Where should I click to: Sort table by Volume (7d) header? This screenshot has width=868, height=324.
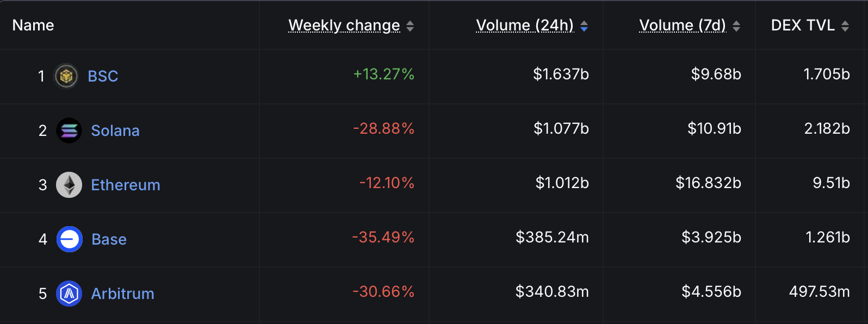(683, 26)
